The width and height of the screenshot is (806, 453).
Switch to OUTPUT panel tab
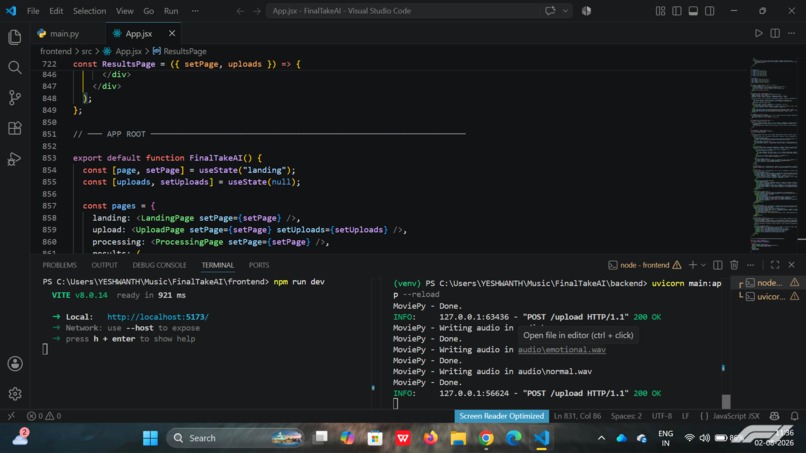click(104, 265)
